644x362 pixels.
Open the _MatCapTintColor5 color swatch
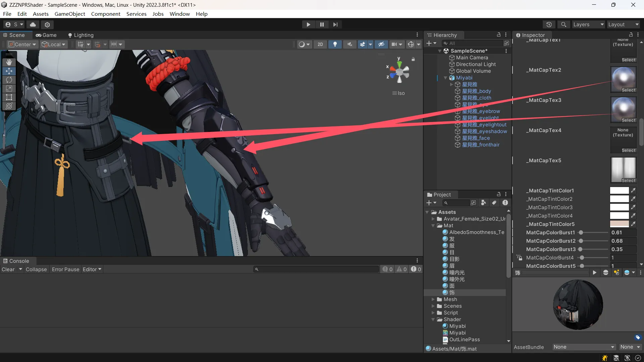coord(619,224)
